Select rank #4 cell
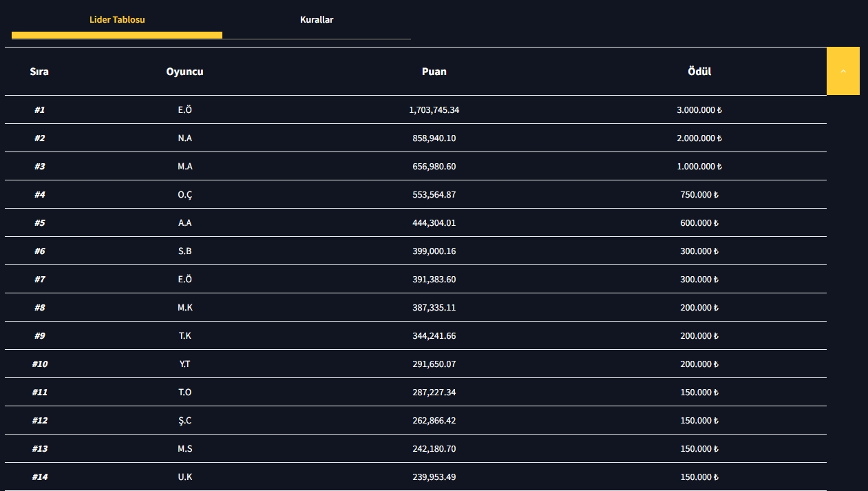The height and width of the screenshot is (491, 868). click(x=39, y=194)
